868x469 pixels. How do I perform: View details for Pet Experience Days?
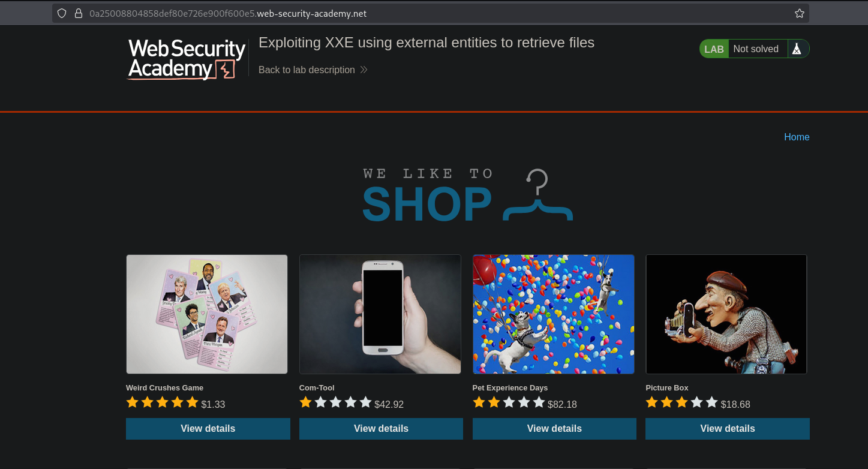(554, 429)
